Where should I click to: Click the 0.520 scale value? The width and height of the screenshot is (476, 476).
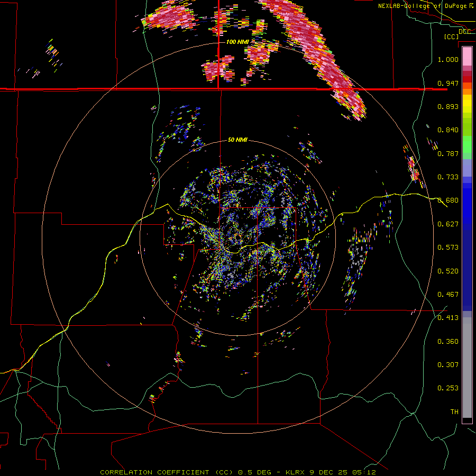448,271
